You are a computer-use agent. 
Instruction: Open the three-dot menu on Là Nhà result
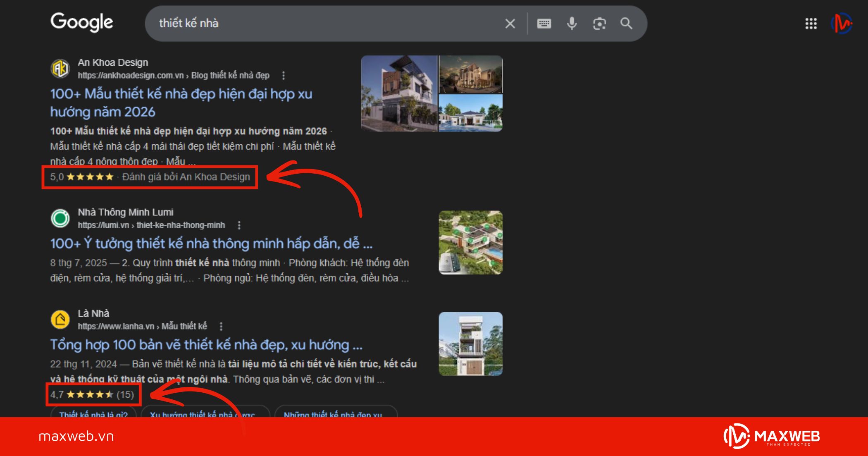222,327
